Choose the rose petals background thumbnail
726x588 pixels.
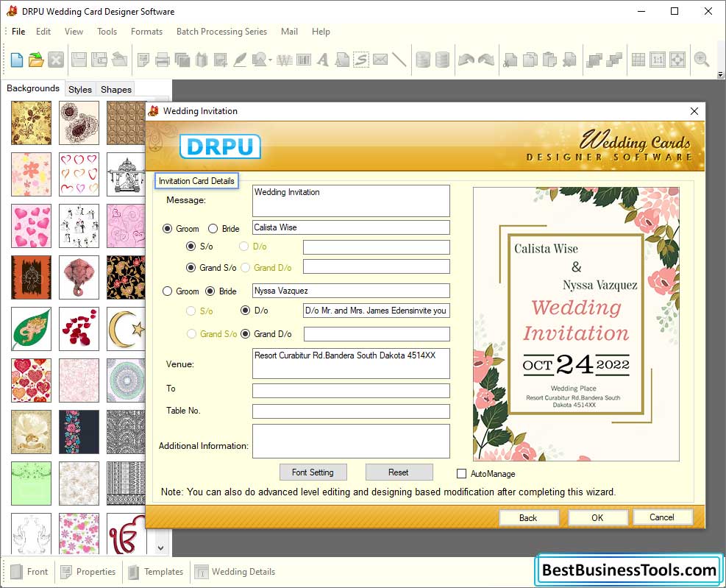click(x=79, y=328)
